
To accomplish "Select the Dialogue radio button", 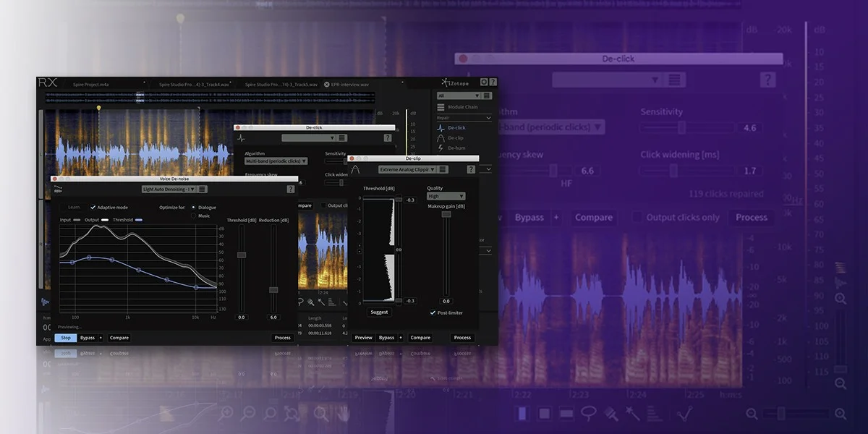I will [193, 208].
